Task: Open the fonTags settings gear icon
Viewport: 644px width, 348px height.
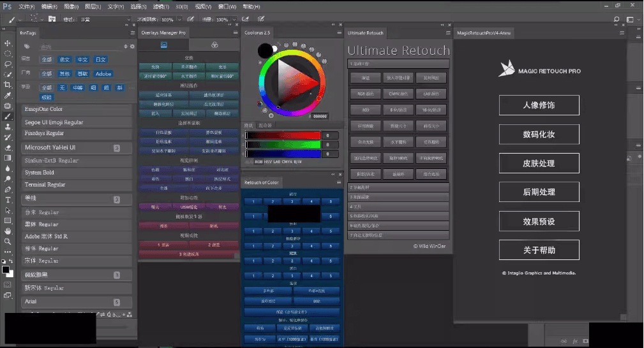Action: (132, 47)
